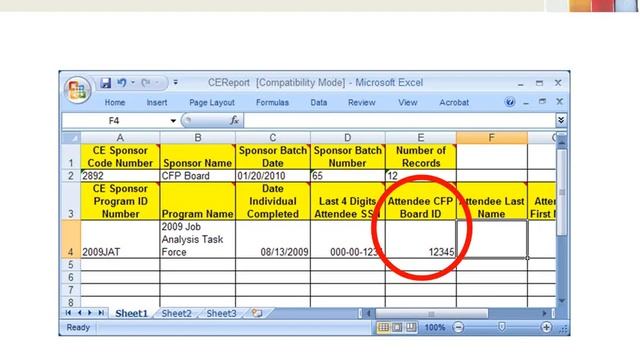Open the Review ribbon tab
This screenshot has height=360, width=640.
[x=362, y=102]
